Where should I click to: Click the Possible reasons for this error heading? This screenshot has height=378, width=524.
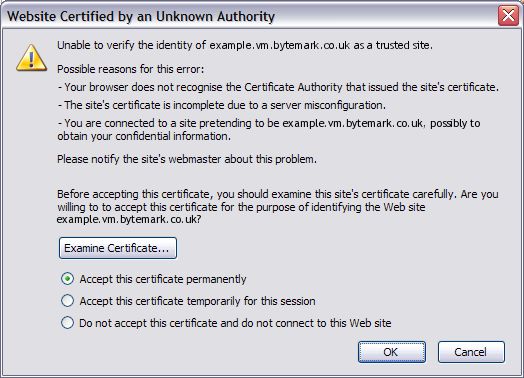(x=130, y=69)
